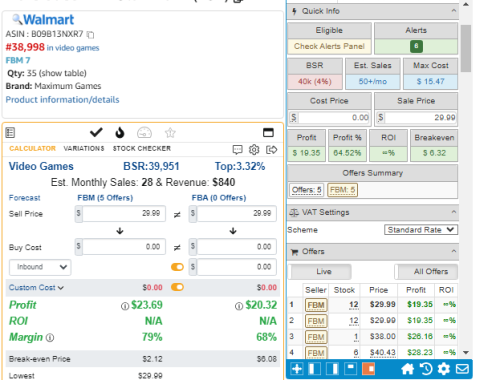Screen dimensions: 500x380
Task: Collapse the VAT Settings section
Action: click(x=454, y=212)
